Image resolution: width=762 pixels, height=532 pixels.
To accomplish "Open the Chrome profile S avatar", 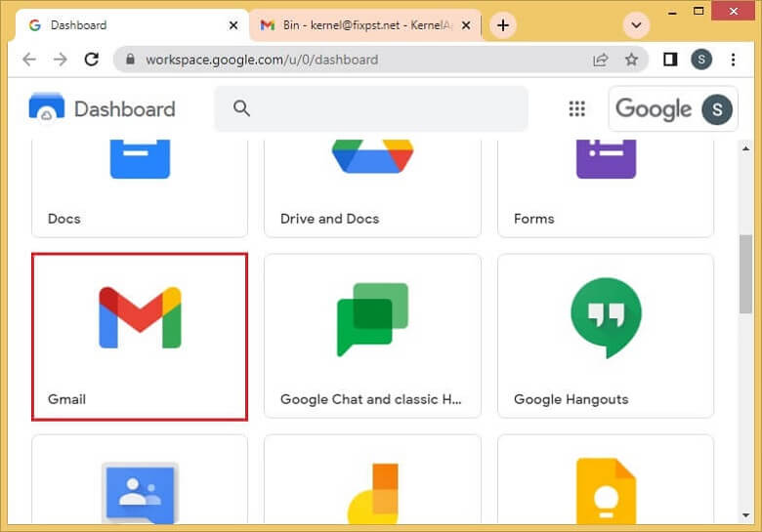I will click(x=701, y=60).
